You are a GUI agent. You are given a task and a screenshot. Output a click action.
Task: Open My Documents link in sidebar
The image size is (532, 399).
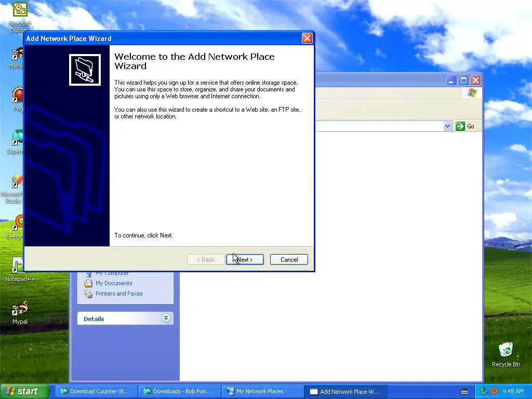[x=114, y=283]
